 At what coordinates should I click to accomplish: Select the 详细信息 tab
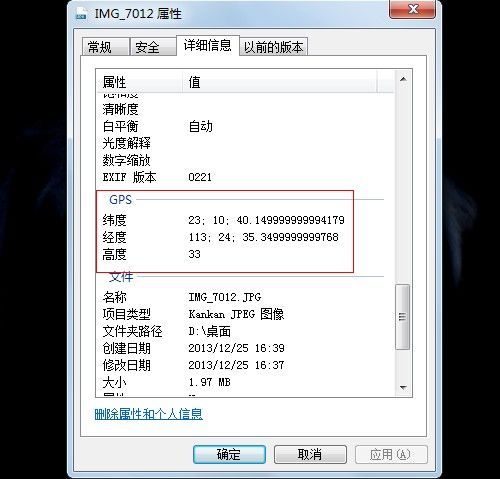click(208, 45)
